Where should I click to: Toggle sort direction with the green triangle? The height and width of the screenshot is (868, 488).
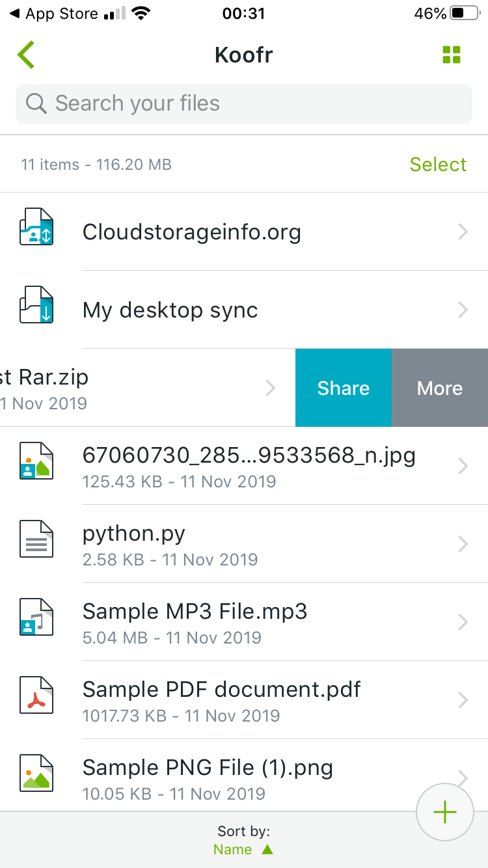tap(267, 850)
